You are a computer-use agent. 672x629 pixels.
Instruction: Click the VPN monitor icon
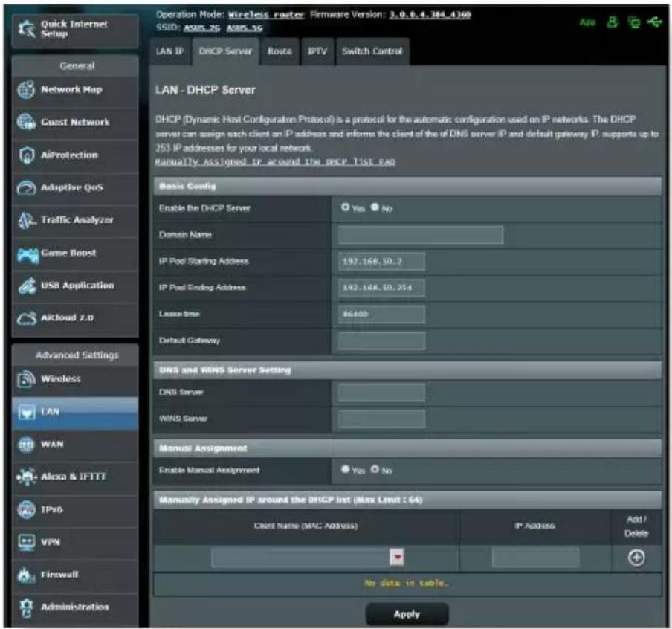[x=26, y=542]
